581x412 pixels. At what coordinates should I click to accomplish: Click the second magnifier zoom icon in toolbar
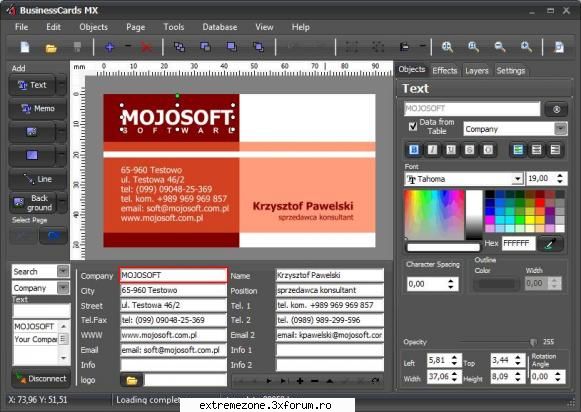point(473,47)
